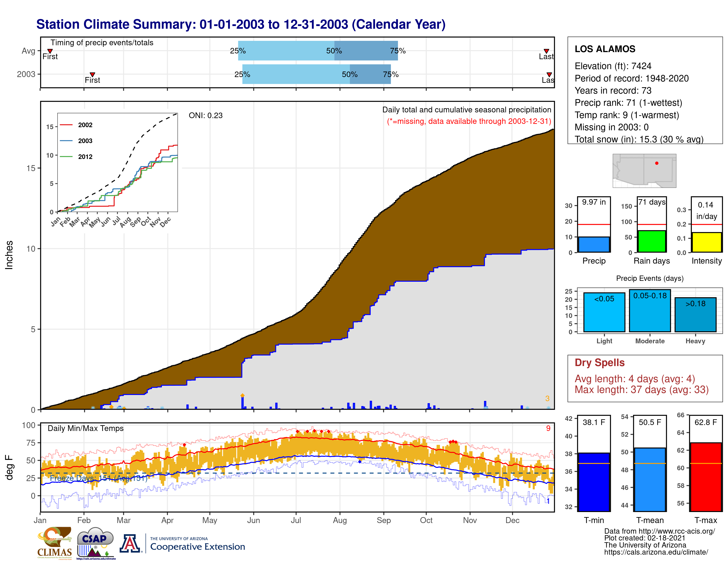
Task: Click the 'Daily Min/Max Temps' label
Action: (x=86, y=428)
